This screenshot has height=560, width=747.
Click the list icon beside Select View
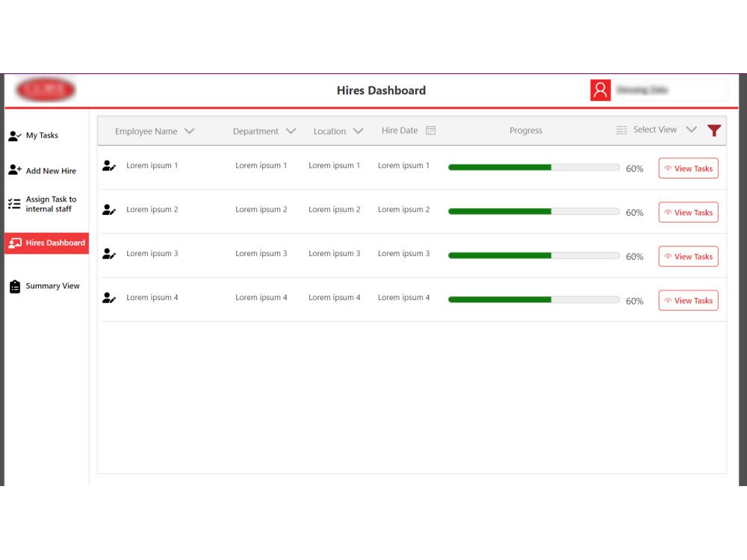622,131
